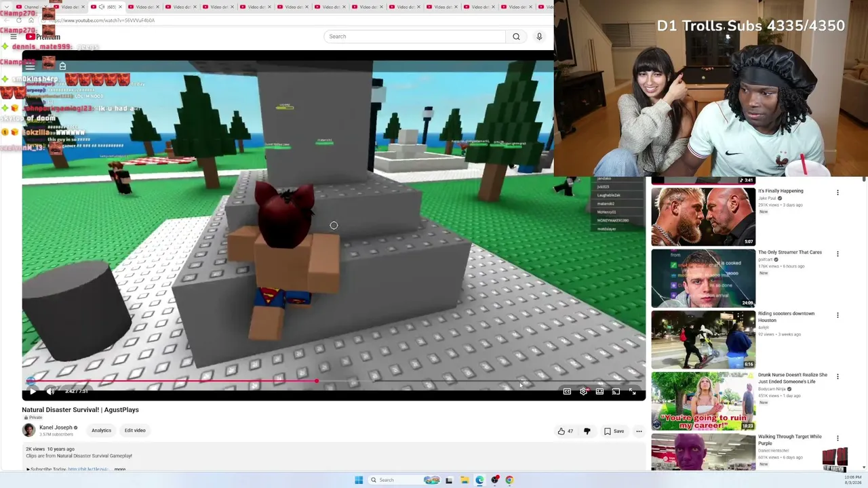Close the active (685) browser tab
868x488 pixels.
[x=120, y=7]
